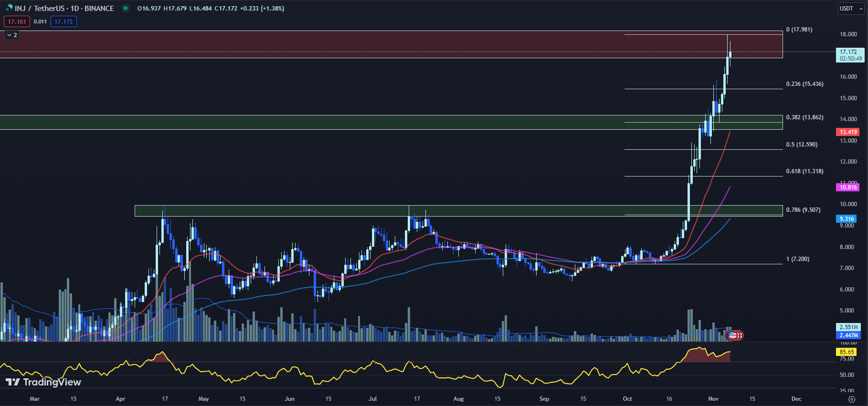Open chart settings gear icon
868x406 pixels.
point(851,399)
